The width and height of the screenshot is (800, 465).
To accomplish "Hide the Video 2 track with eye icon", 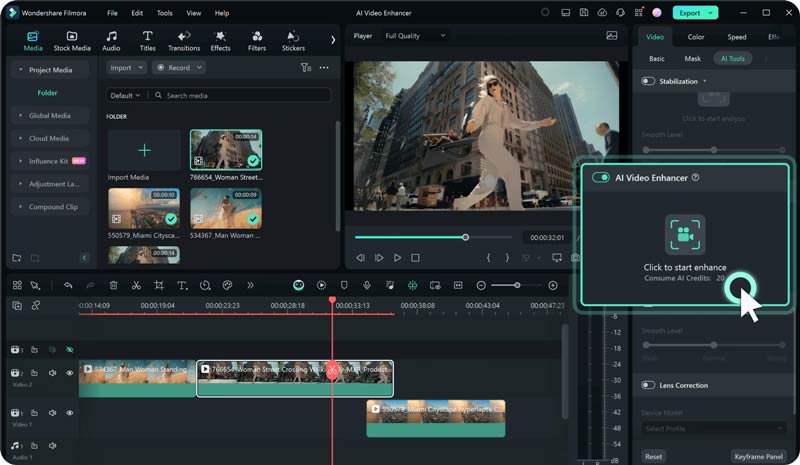I will point(69,373).
